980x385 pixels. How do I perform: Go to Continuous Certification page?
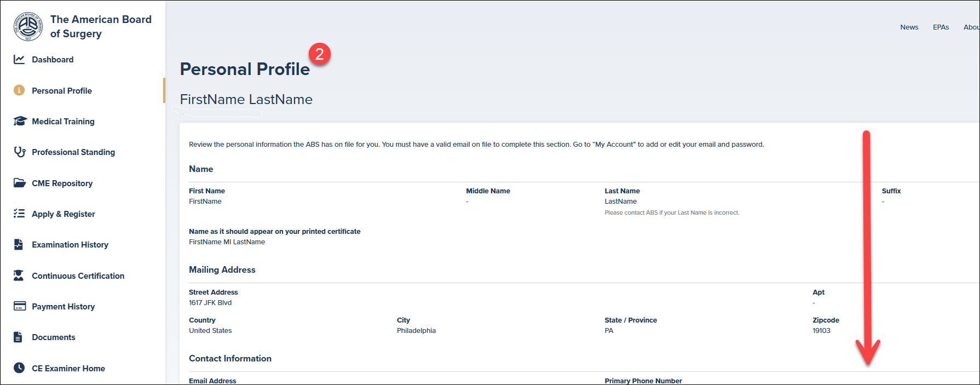78,276
